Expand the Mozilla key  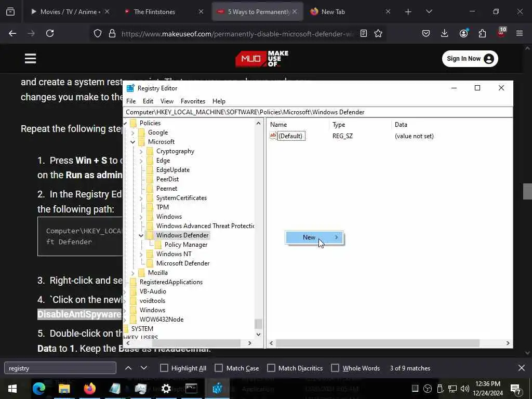point(132,272)
